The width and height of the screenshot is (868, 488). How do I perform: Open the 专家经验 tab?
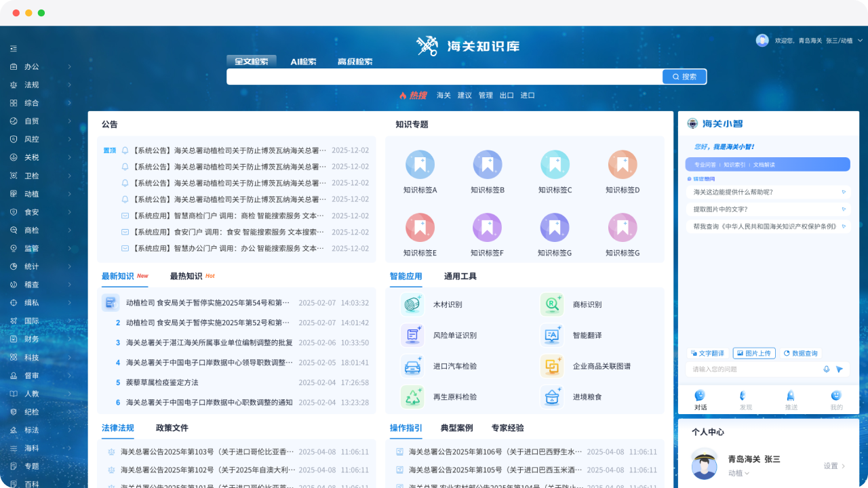coord(508,428)
